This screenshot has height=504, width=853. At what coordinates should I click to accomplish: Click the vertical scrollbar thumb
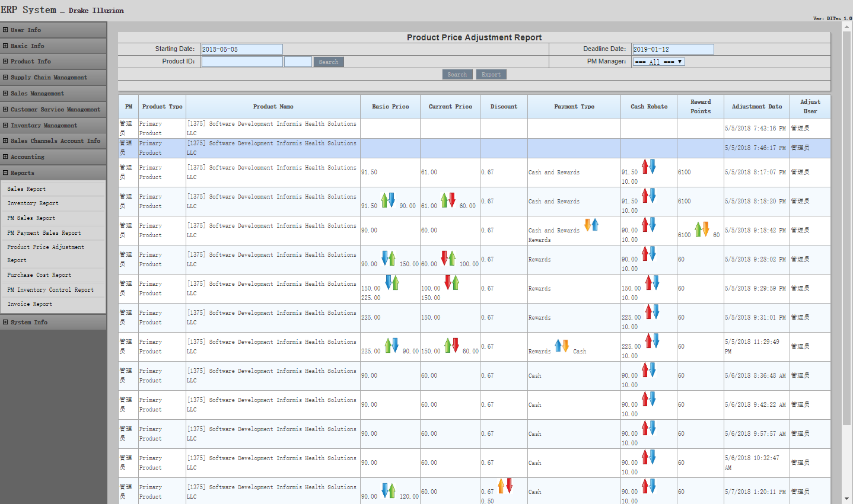pos(847,229)
